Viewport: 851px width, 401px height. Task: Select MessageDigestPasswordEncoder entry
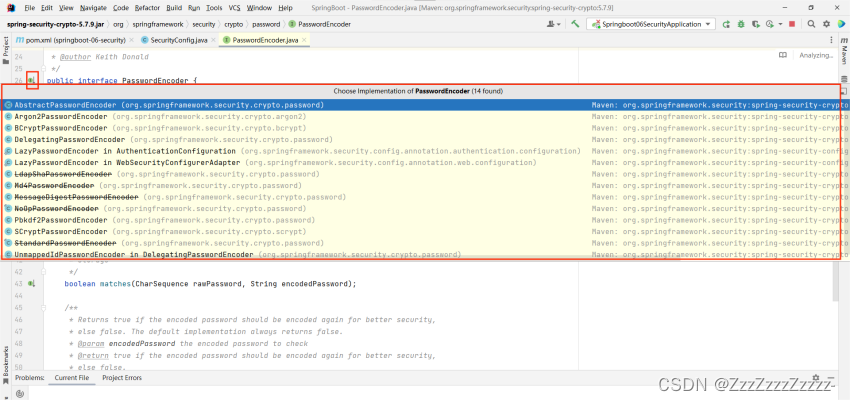pyautogui.click(x=426, y=197)
